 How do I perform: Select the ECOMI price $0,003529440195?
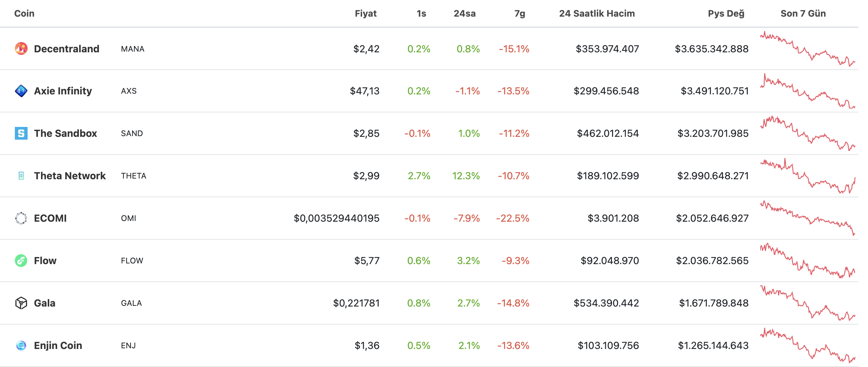click(x=337, y=219)
